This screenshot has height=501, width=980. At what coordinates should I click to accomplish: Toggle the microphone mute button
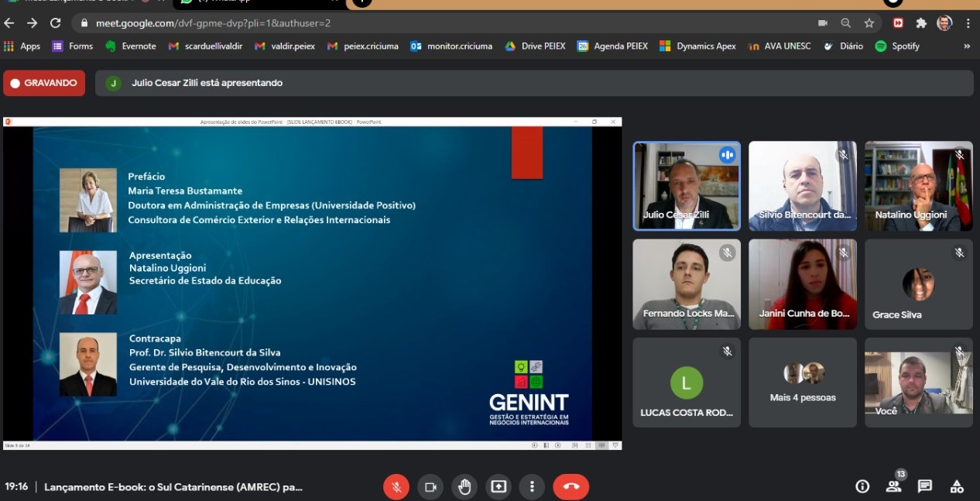click(x=396, y=487)
